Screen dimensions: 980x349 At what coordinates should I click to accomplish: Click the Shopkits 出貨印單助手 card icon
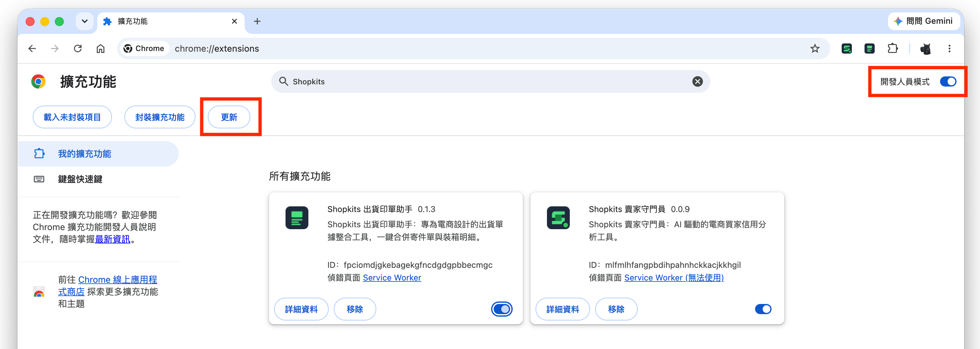[297, 218]
